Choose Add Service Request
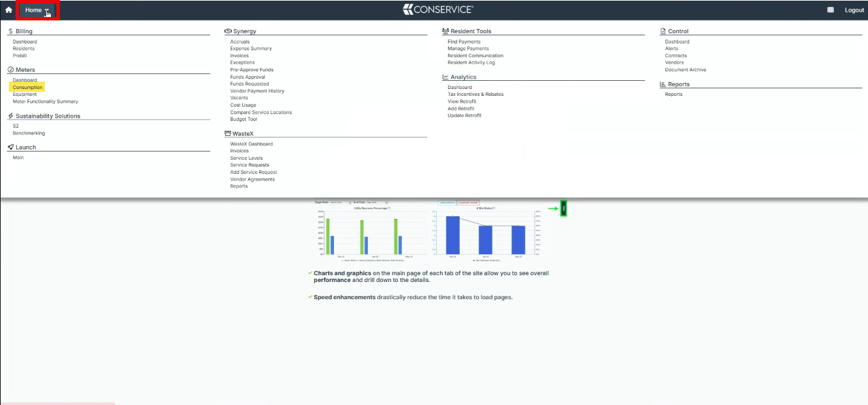The width and height of the screenshot is (868, 405). pos(254,173)
